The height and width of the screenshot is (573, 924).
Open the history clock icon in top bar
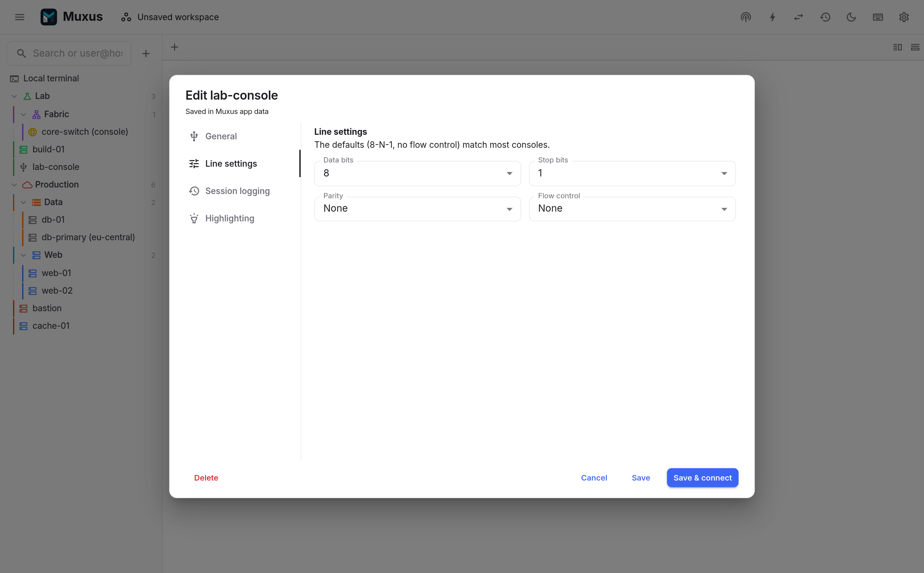tap(825, 17)
